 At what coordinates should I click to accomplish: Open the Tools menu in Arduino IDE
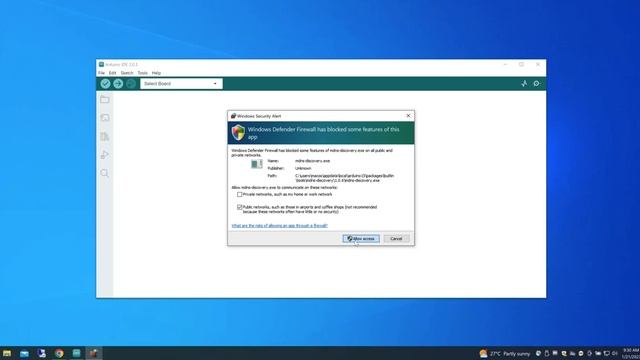click(142, 73)
